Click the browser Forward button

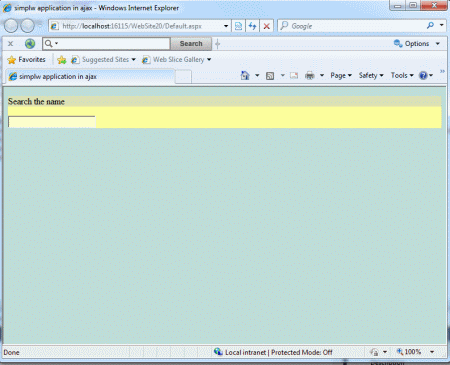28,26
